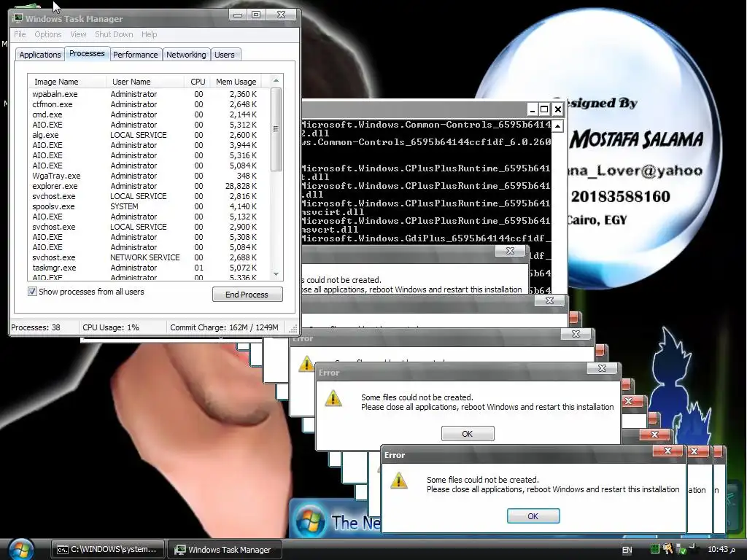Open the Help menu
The image size is (747, 560).
pyautogui.click(x=149, y=34)
